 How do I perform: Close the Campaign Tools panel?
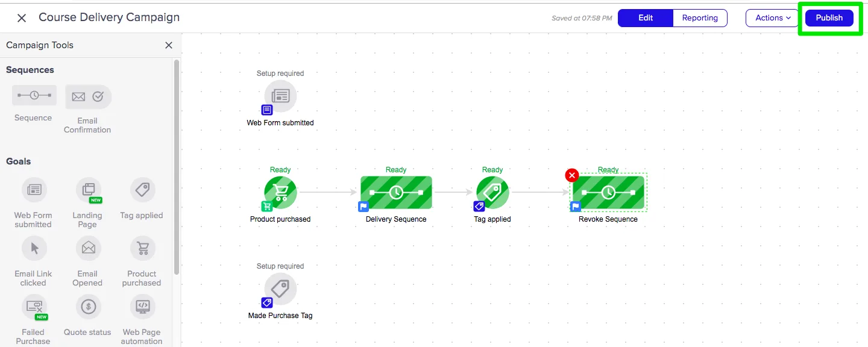pos(169,45)
